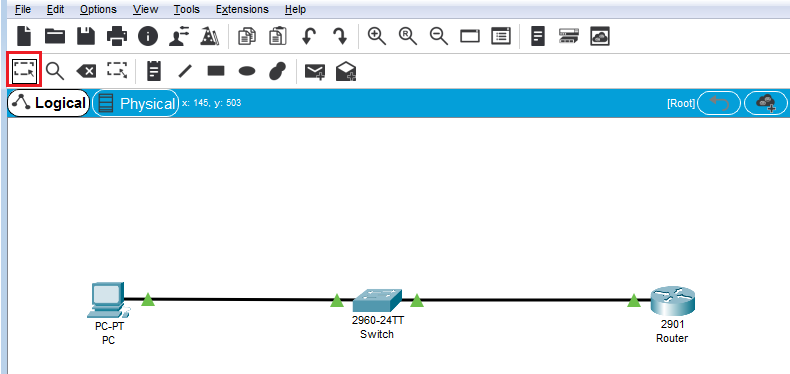Open the Tools menu
Image resolution: width=790 pixels, height=374 pixels.
tap(186, 9)
